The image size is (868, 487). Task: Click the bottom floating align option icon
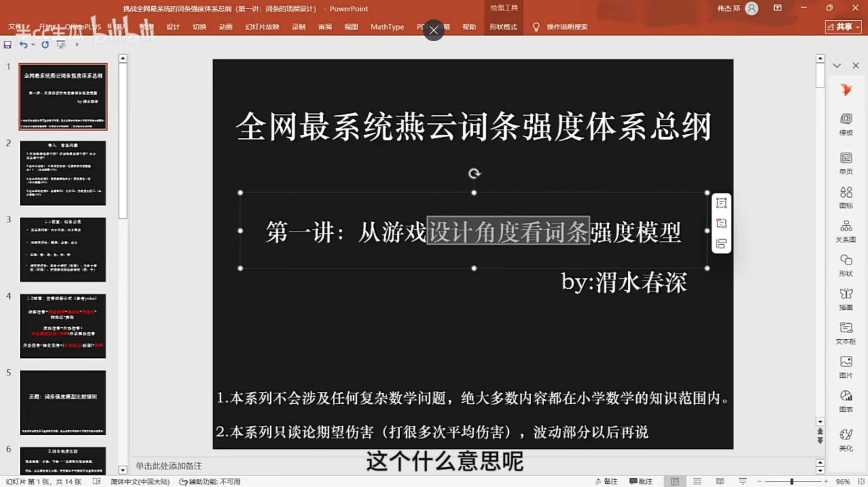click(721, 244)
